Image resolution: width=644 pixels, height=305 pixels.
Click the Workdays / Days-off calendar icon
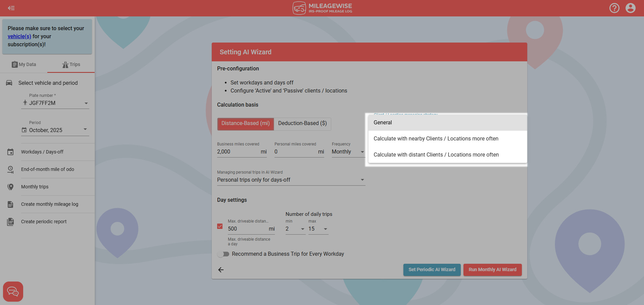pyautogui.click(x=10, y=152)
